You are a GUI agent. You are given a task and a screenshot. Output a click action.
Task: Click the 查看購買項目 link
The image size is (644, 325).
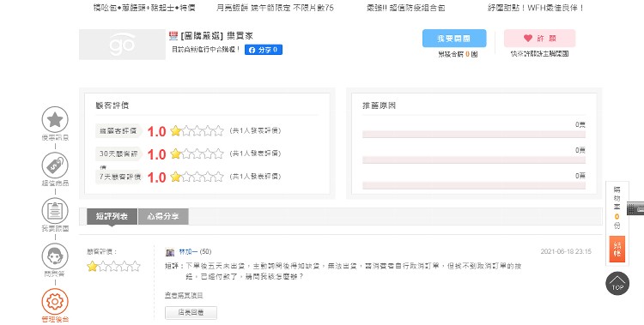pyautogui.click(x=184, y=296)
